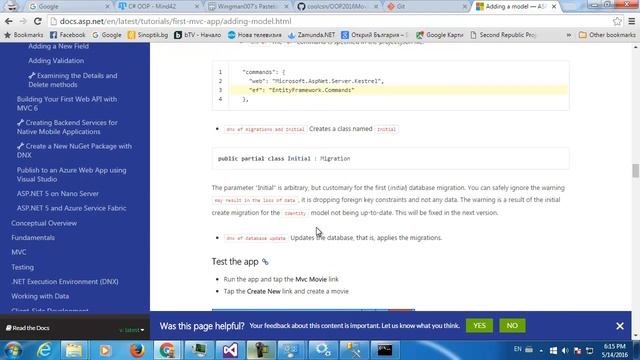Open the Google Карти bookmark
The width and height of the screenshot is (640, 360).
439,35
